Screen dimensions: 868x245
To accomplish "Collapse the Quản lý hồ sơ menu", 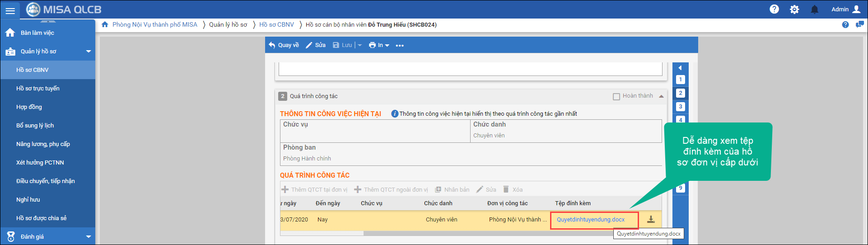I will (x=89, y=52).
